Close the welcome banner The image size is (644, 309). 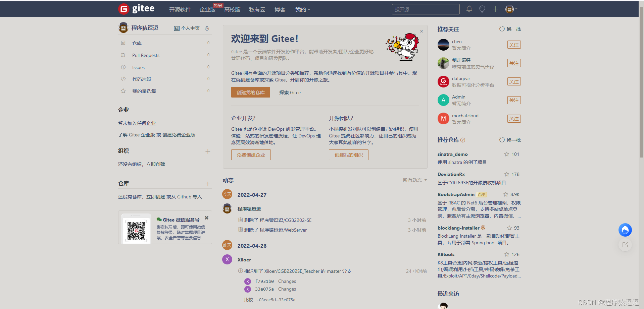pyautogui.click(x=422, y=31)
